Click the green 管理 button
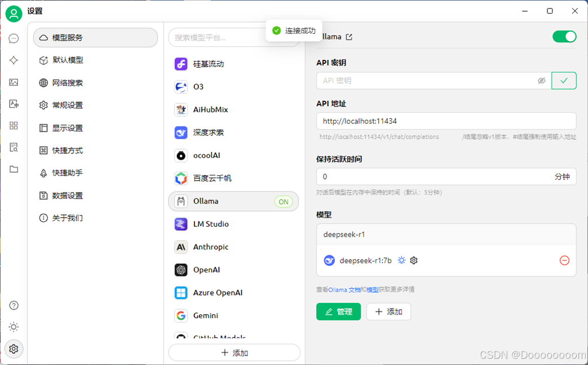 click(339, 312)
